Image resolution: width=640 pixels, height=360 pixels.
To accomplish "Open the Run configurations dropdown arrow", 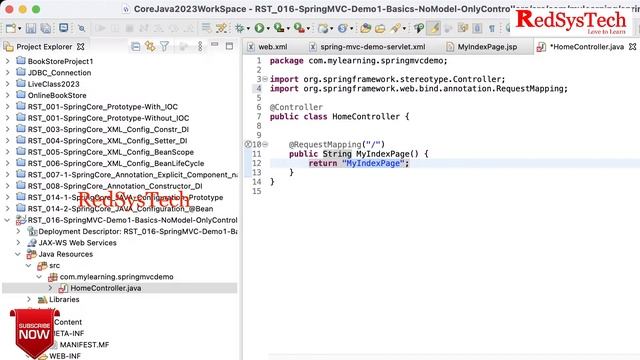I will [268, 29].
